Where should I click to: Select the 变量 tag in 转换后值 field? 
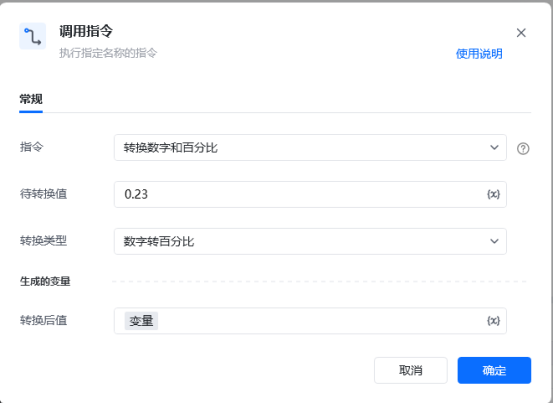click(141, 321)
